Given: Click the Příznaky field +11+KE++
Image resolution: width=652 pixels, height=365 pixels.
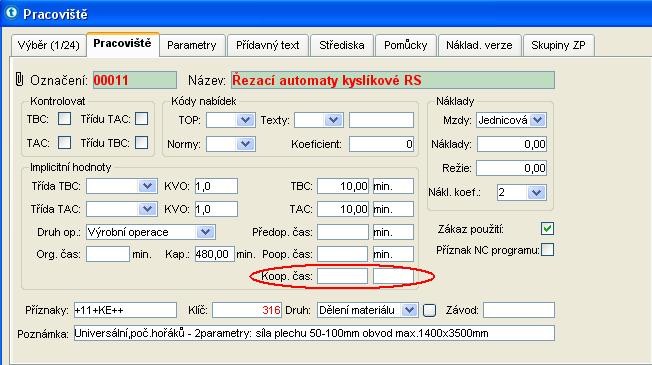Looking at the screenshot, I should pyautogui.click(x=125, y=310).
